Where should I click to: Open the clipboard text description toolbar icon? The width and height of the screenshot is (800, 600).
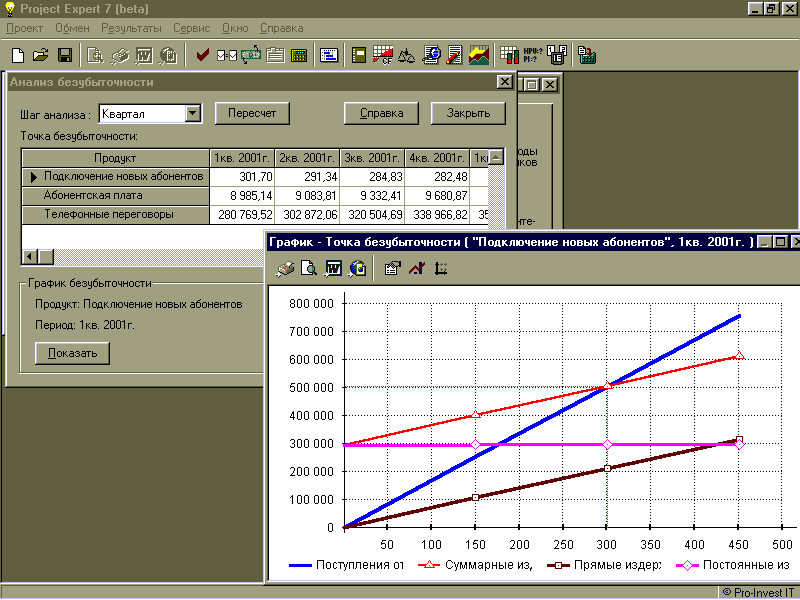[x=275, y=55]
